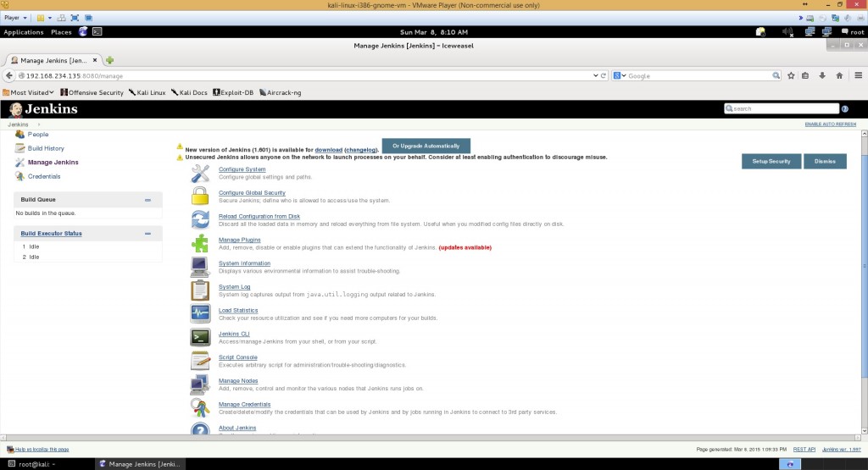
Task: Click the Script Console notepad icon
Action: click(200, 361)
